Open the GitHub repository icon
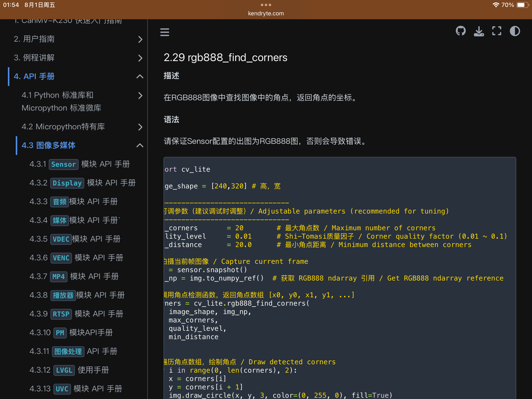The width and height of the screenshot is (532, 399). tap(461, 31)
